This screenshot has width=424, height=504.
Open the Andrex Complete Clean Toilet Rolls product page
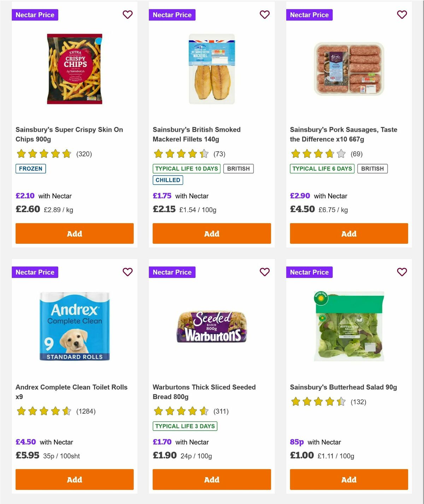[72, 392]
